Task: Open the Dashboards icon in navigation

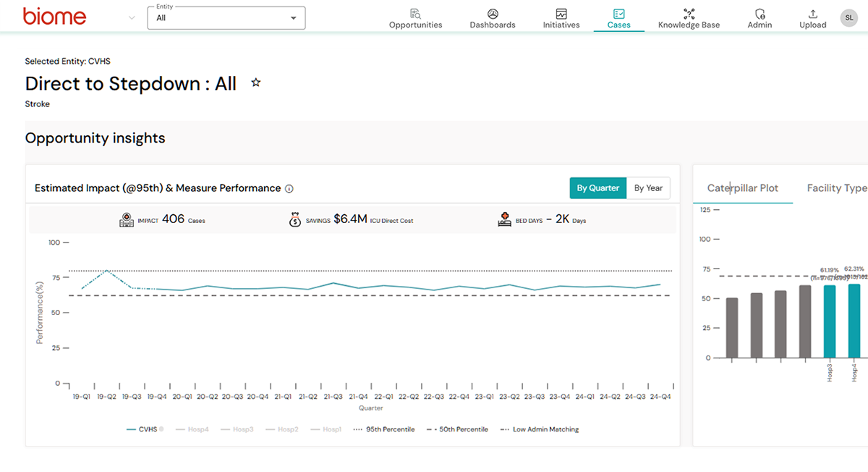Action: pyautogui.click(x=493, y=14)
